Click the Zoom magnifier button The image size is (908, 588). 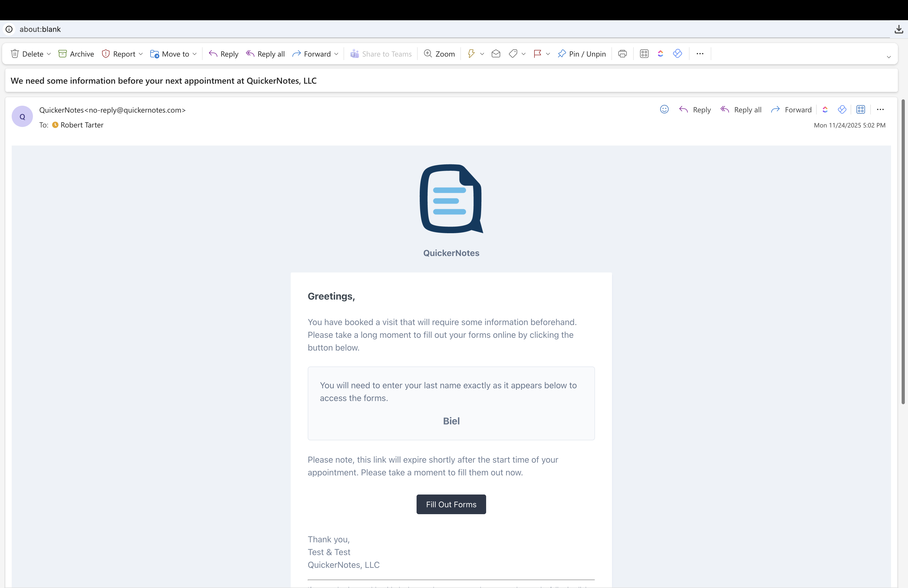pyautogui.click(x=439, y=54)
